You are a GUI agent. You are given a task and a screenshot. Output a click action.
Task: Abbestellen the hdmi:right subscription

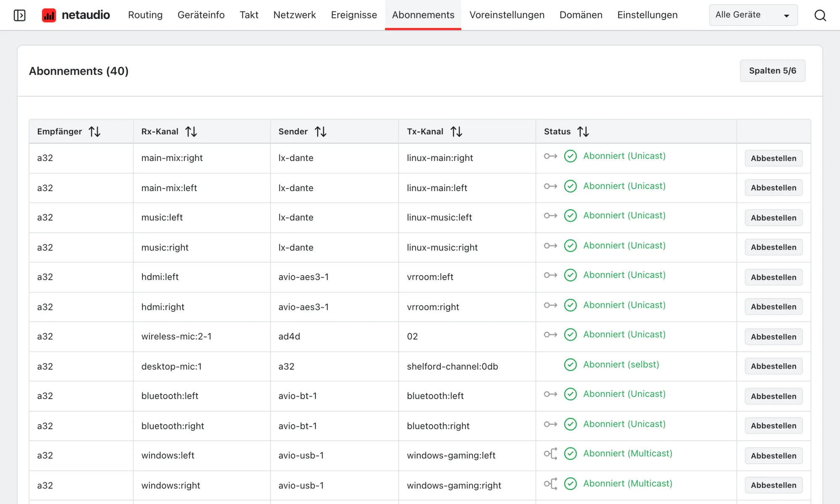774,307
